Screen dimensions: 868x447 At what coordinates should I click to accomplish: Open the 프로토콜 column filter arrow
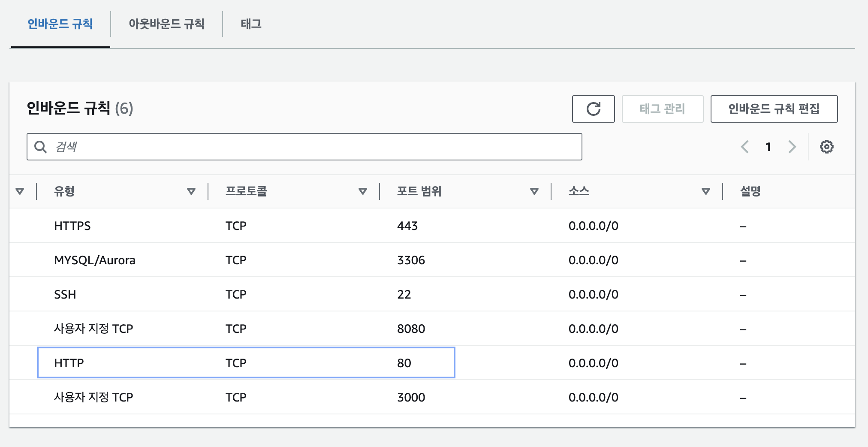coord(363,190)
